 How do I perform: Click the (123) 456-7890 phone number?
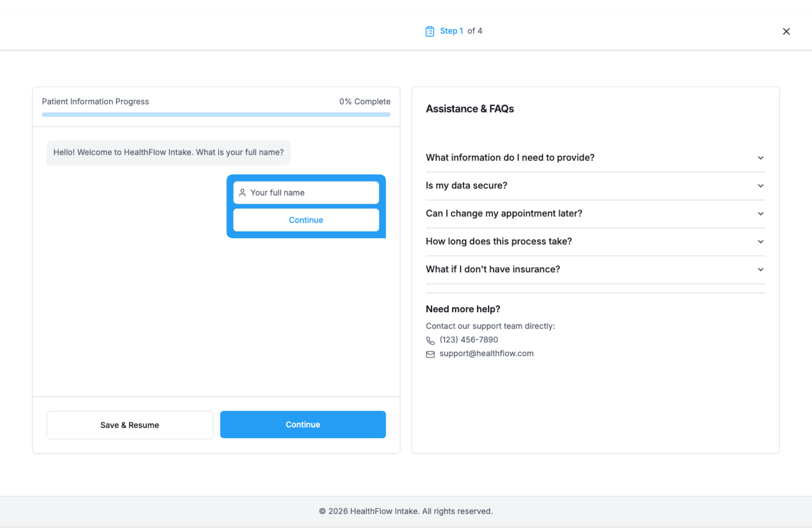pos(469,340)
